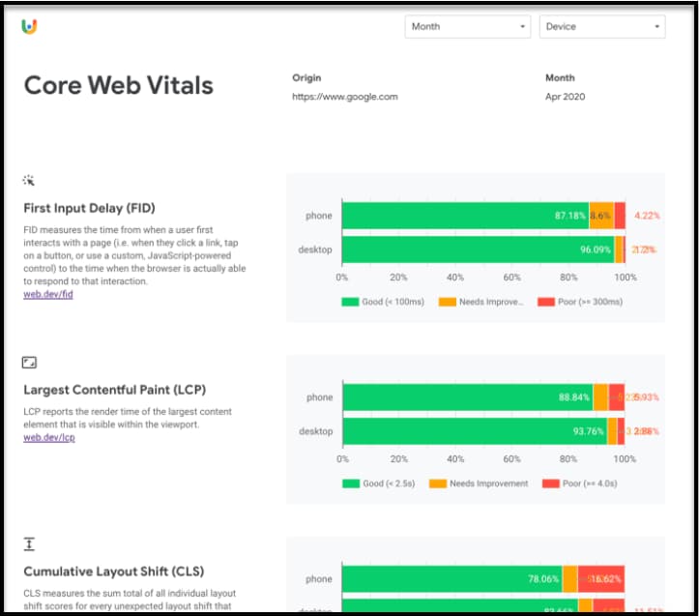
Task: Click the Origin field label
Action: pos(306,78)
